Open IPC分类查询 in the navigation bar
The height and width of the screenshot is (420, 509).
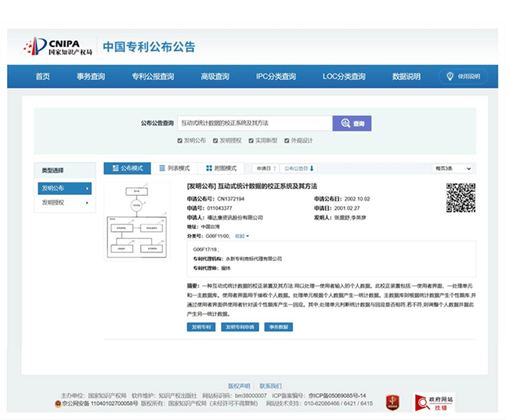(x=276, y=77)
